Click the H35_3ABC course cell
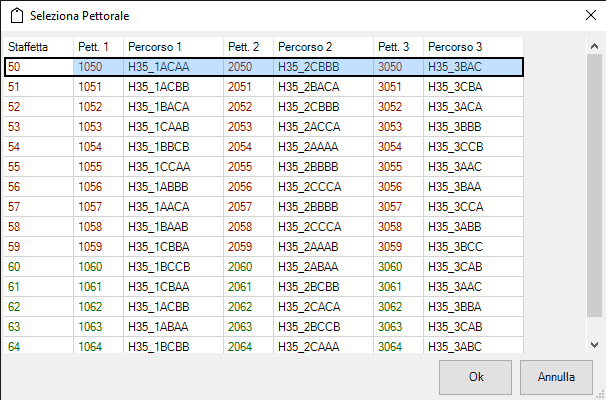Viewport: 606px width, 400px height. pyautogui.click(x=473, y=347)
